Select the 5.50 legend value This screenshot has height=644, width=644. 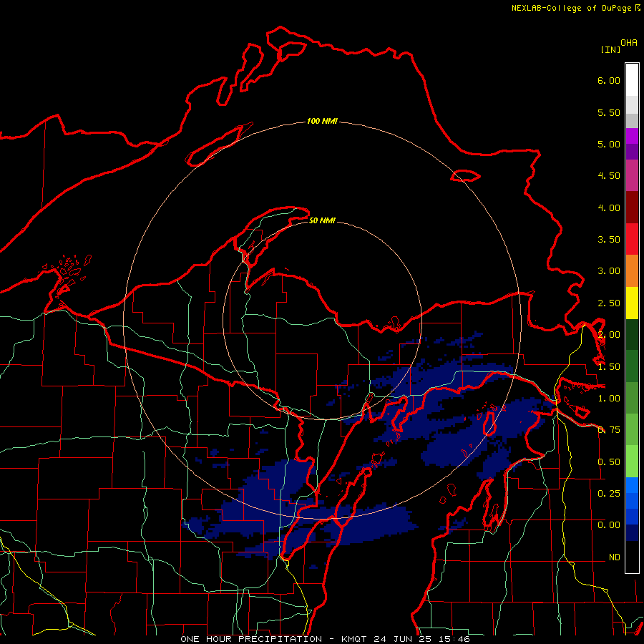click(609, 112)
